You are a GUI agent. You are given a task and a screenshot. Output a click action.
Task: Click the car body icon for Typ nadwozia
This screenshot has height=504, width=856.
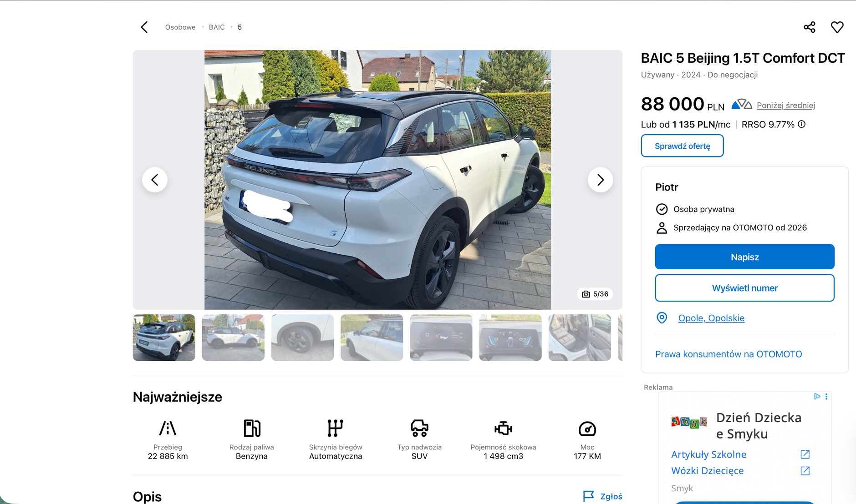pos(419,428)
